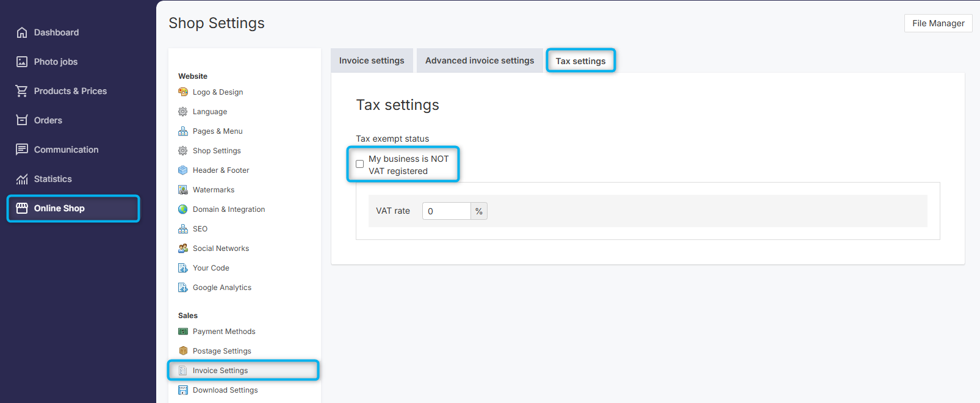Click the Logo & Design palette icon

pyautogui.click(x=183, y=92)
